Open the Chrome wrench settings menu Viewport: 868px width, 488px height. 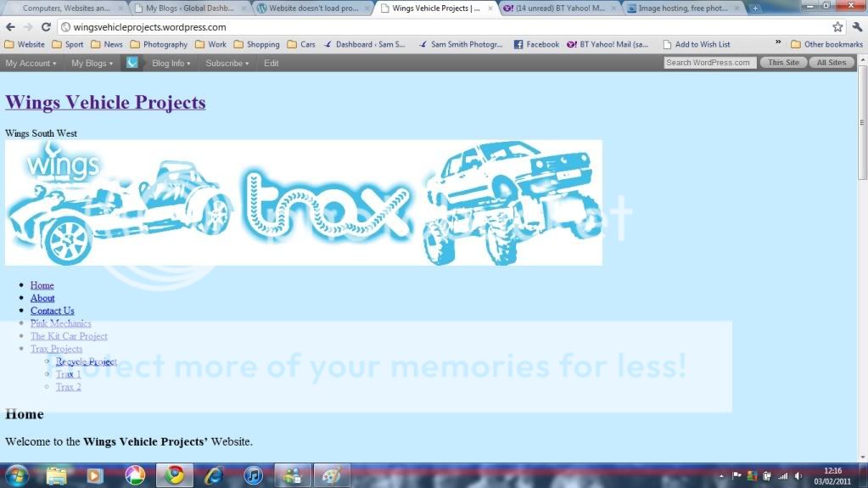[856, 27]
